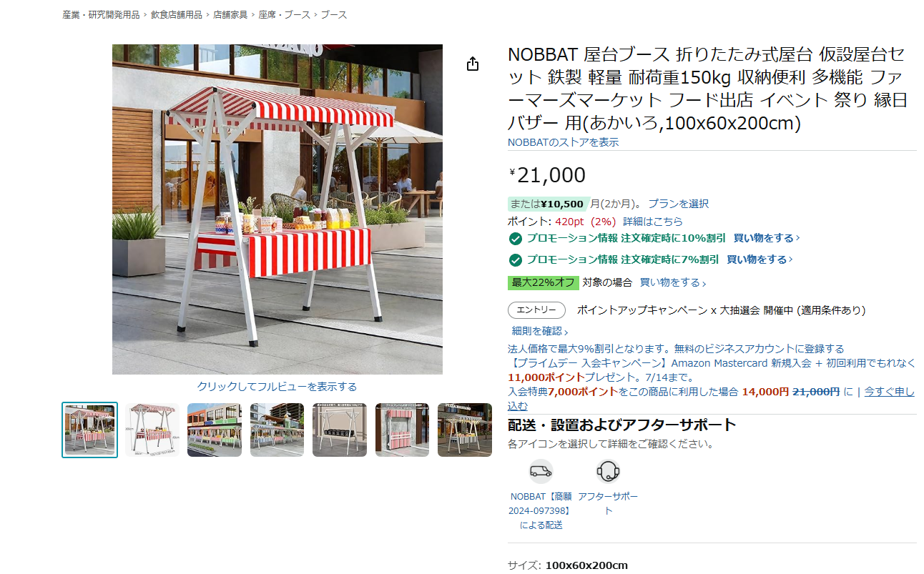Open the プランを選択 payment plan link
The width and height of the screenshot is (924, 574).
(x=679, y=203)
